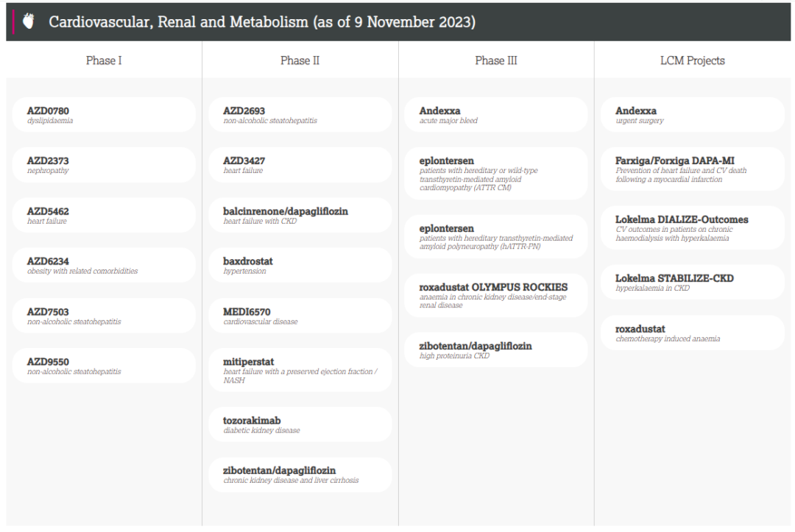
Task: Open the zibotentan/dapagliflozin high proteinuria CKD card
Action: click(x=496, y=350)
